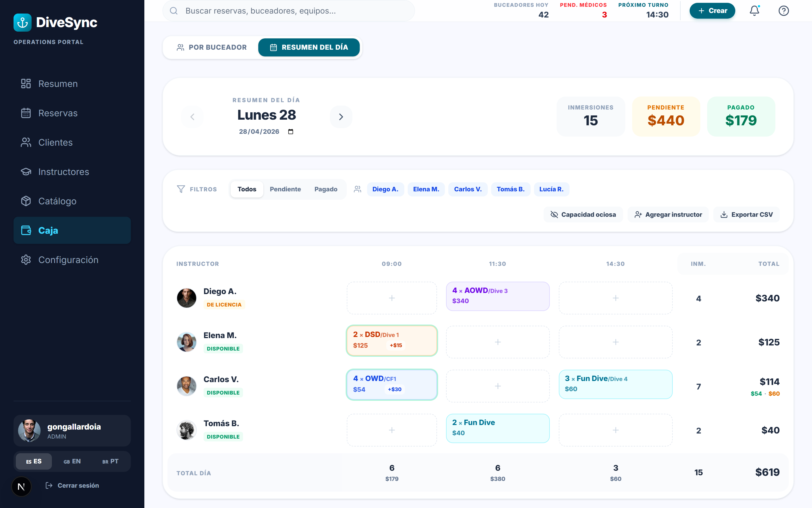Switch language to PT
The width and height of the screenshot is (812, 508).
point(111,461)
